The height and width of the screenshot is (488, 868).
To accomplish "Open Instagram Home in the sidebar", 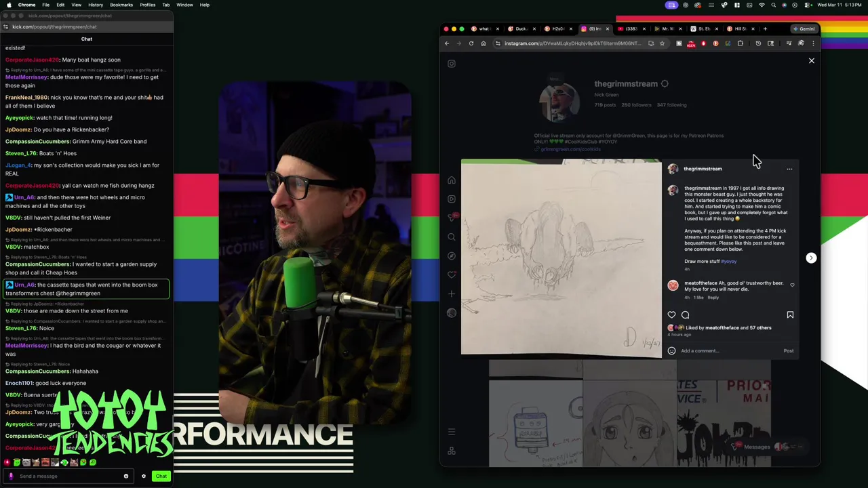I will tap(452, 180).
